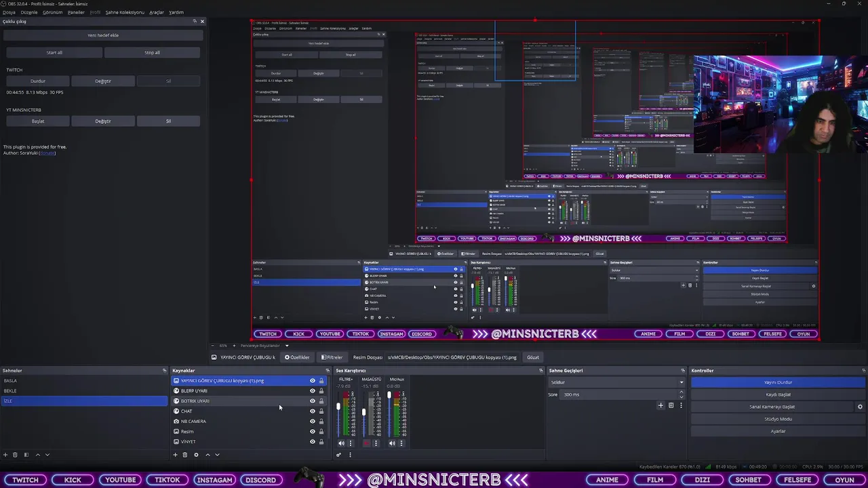Open source properties gear in Kaynaklar toolbar
Viewport: 868px width, 488px height.
coord(196,455)
